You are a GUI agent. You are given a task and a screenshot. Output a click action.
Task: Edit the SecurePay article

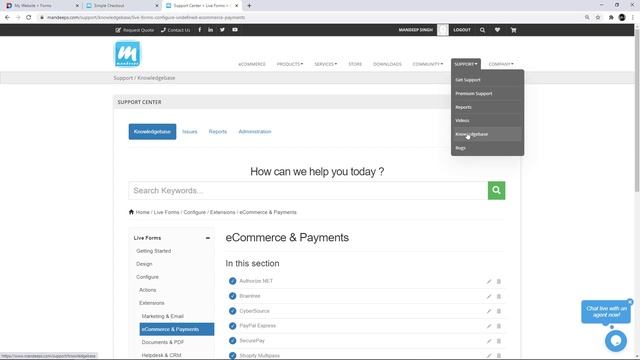(x=489, y=341)
